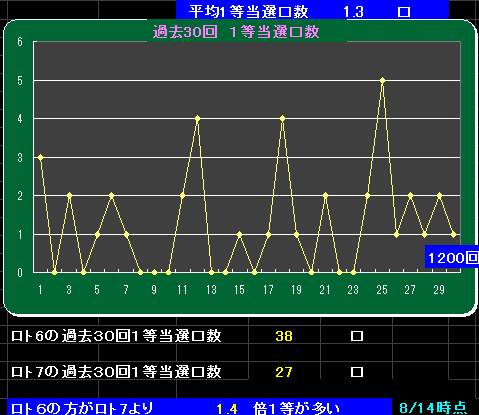Image resolution: width=479 pixels, height=415 pixels.
Task: Click the x-axis label 25
Action: tap(382, 290)
